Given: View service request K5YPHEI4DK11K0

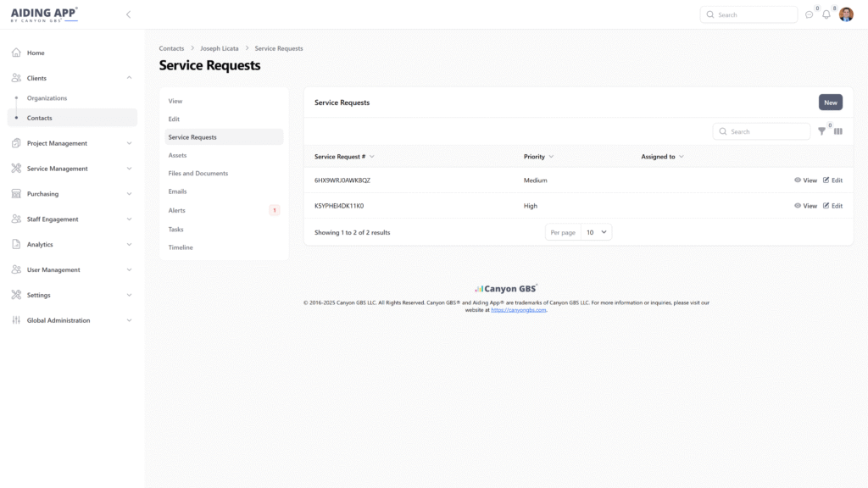Looking at the screenshot, I should click(805, 206).
